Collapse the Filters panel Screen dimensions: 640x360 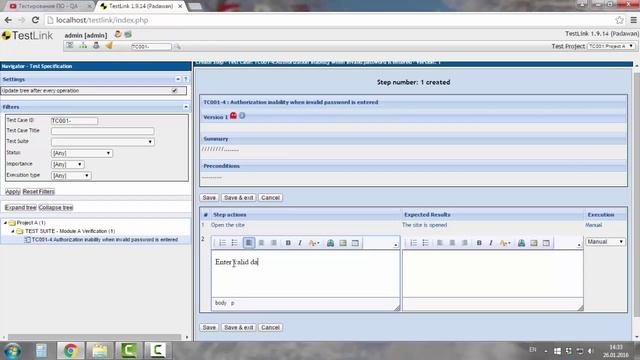[x=186, y=107]
